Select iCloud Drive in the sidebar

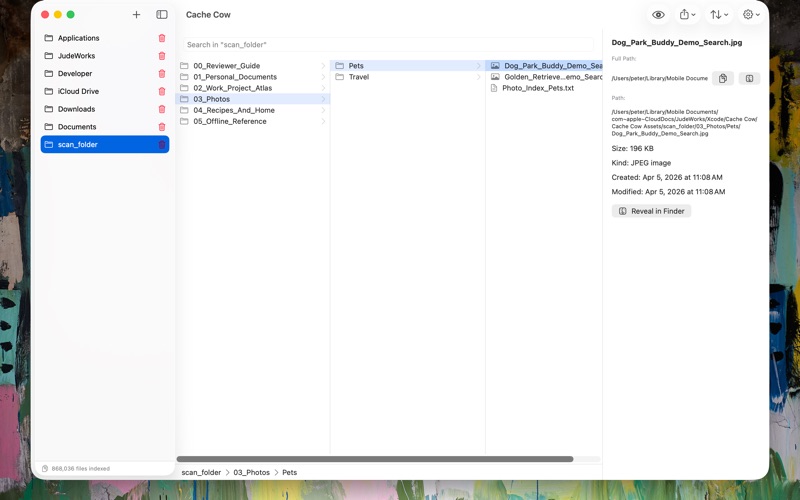(x=105, y=91)
